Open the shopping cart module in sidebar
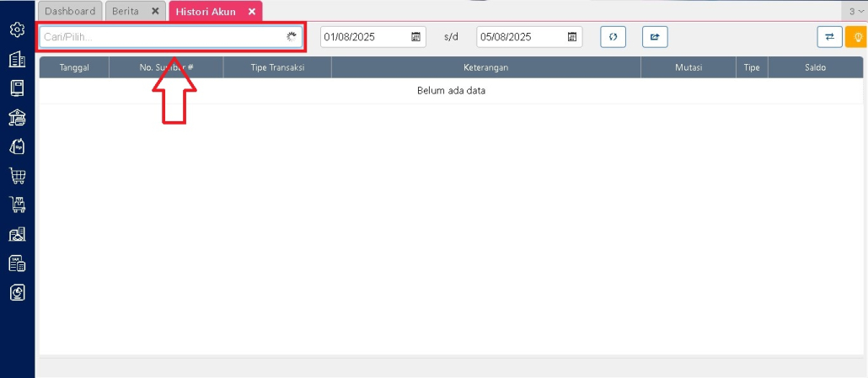This screenshot has height=378, width=868. (x=17, y=176)
